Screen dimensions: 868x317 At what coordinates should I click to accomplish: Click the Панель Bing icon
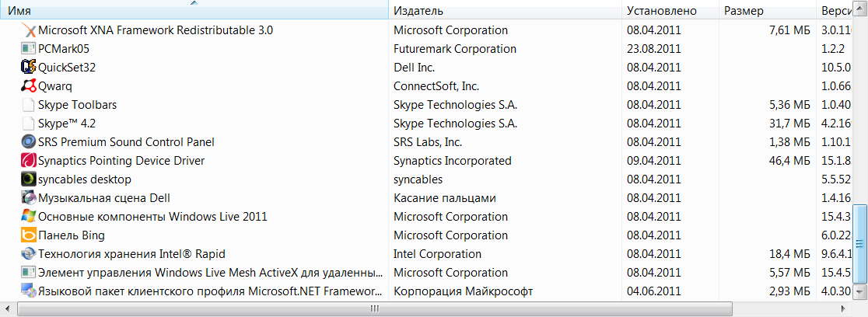tap(29, 235)
